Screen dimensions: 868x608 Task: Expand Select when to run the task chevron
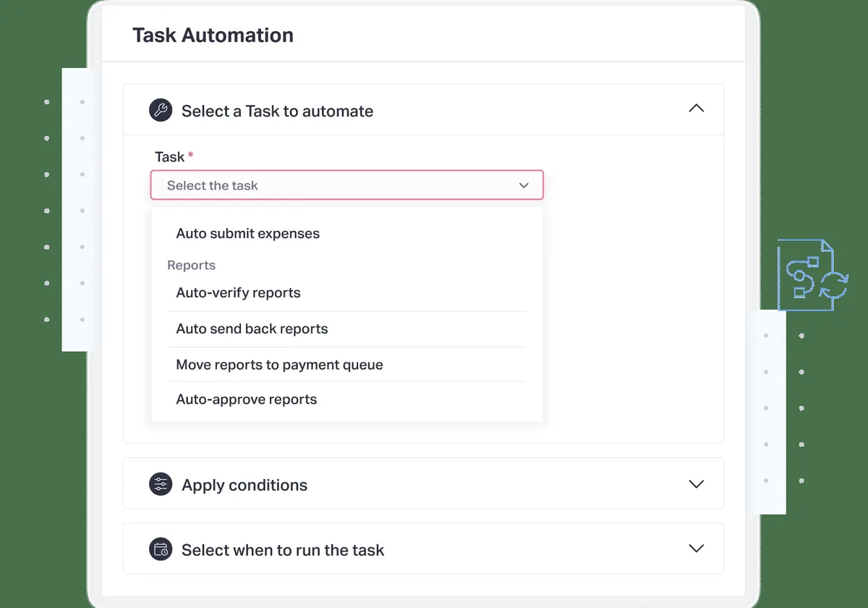(x=696, y=549)
